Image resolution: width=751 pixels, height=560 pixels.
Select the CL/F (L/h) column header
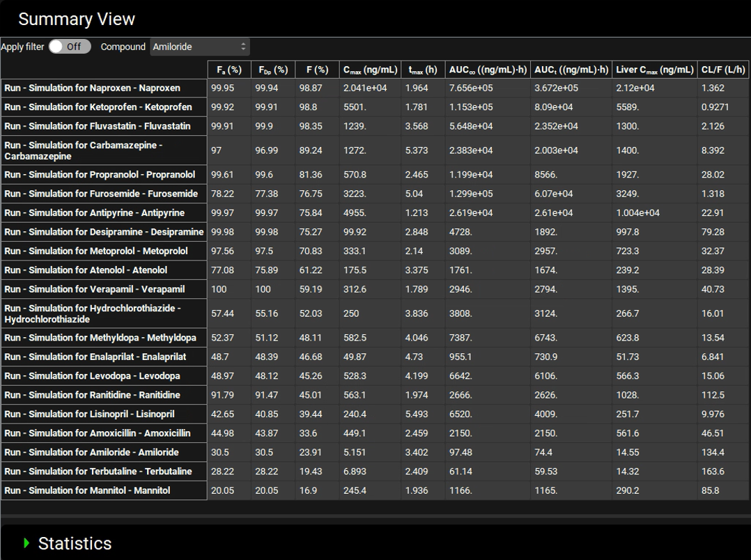(x=722, y=70)
